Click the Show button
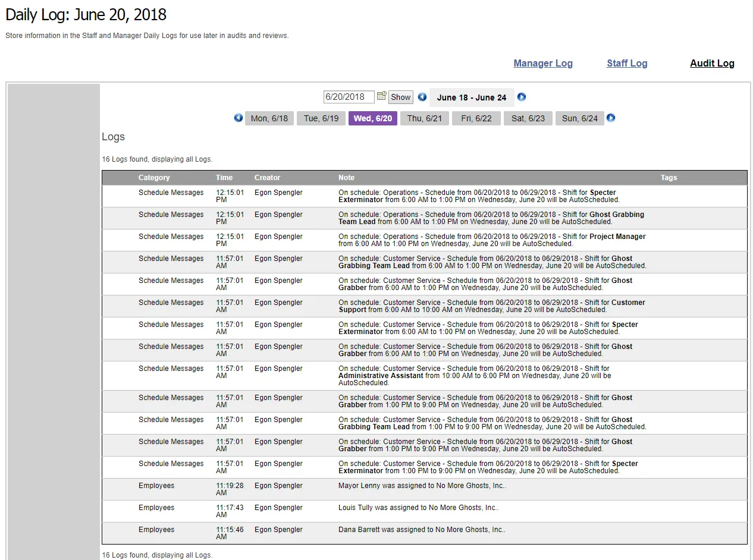753x560 pixels. pyautogui.click(x=401, y=97)
